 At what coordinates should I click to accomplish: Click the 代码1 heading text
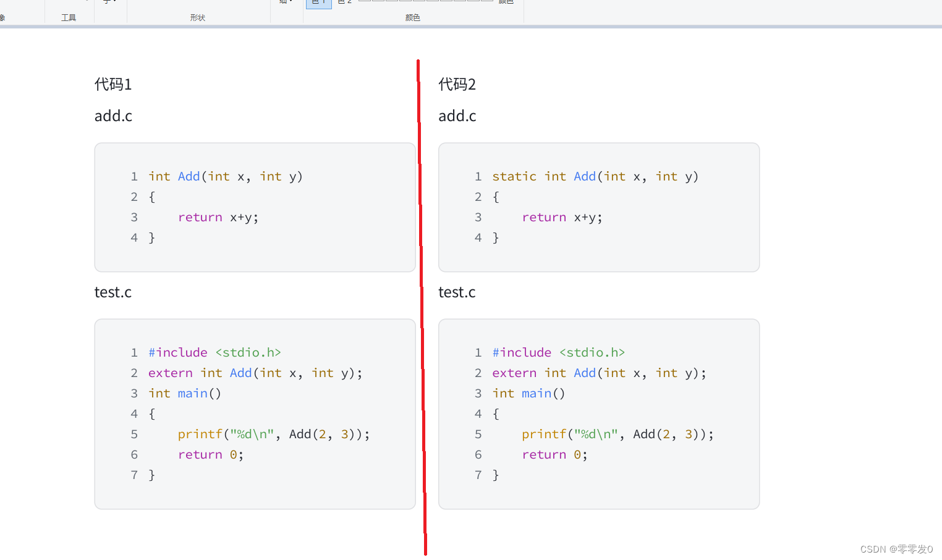click(113, 84)
